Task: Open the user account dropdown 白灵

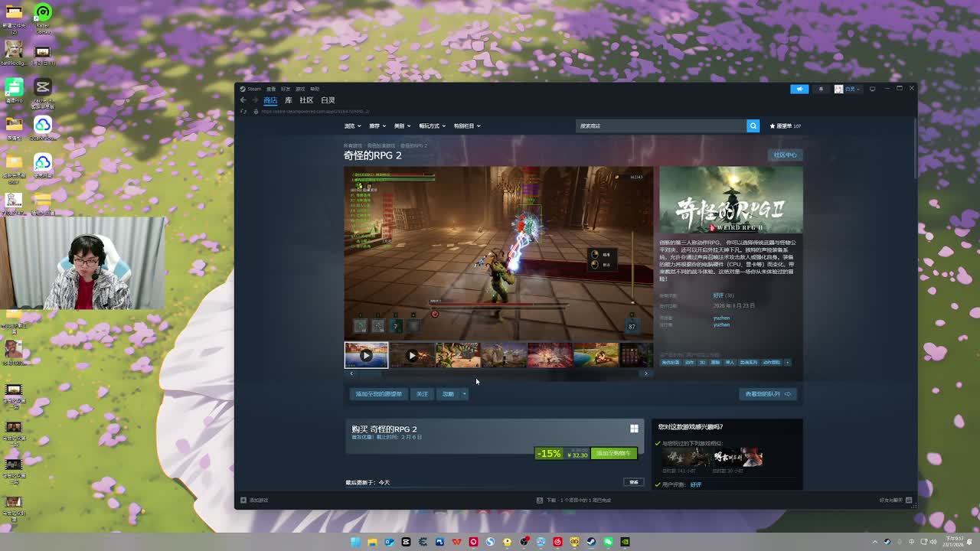Action: coord(848,89)
